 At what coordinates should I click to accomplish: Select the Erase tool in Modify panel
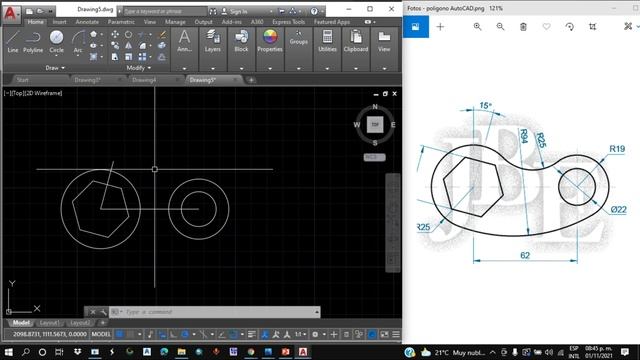coord(162,35)
